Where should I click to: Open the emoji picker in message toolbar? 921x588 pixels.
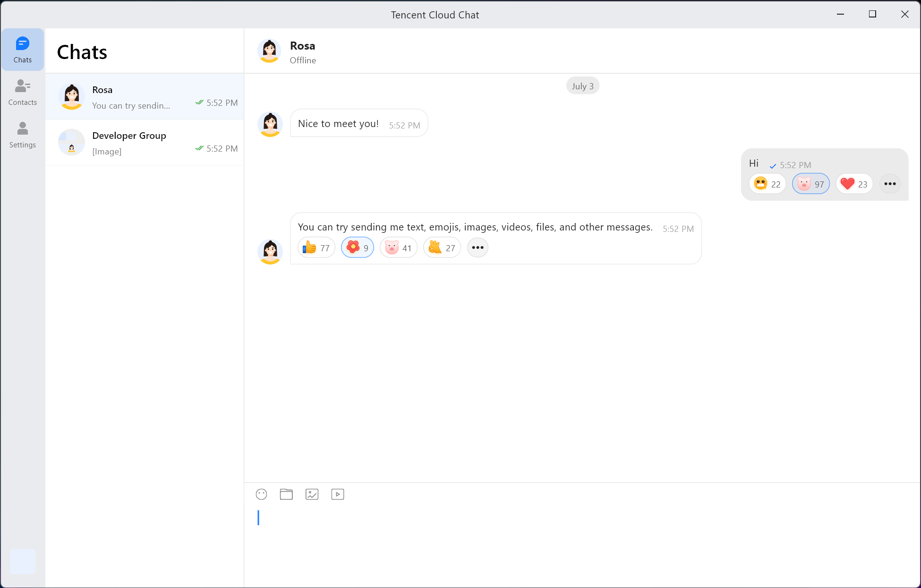261,494
